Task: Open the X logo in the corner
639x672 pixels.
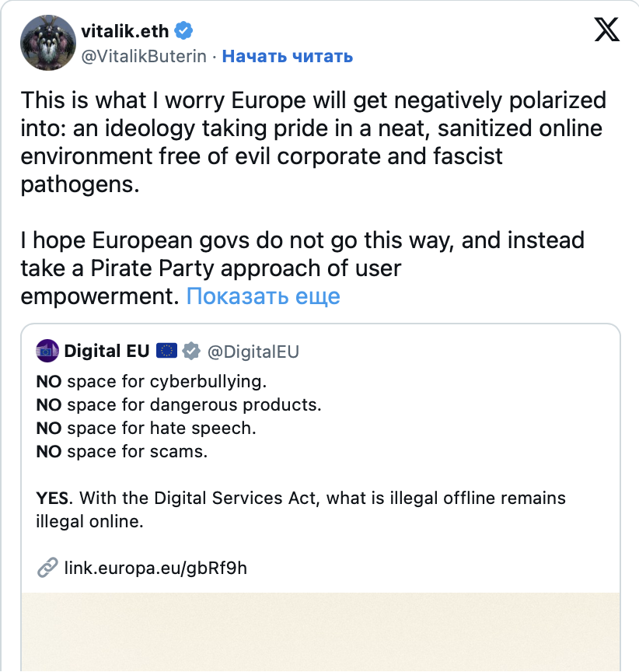Action: tap(606, 30)
